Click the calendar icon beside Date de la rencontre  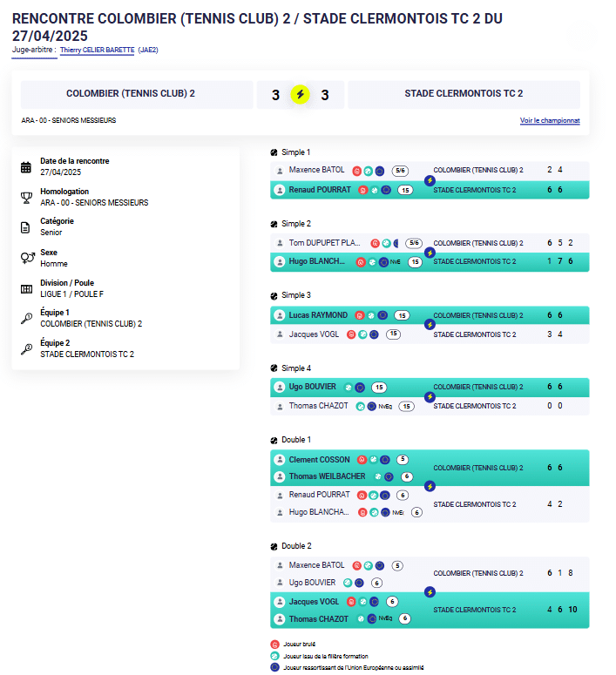coord(26,167)
